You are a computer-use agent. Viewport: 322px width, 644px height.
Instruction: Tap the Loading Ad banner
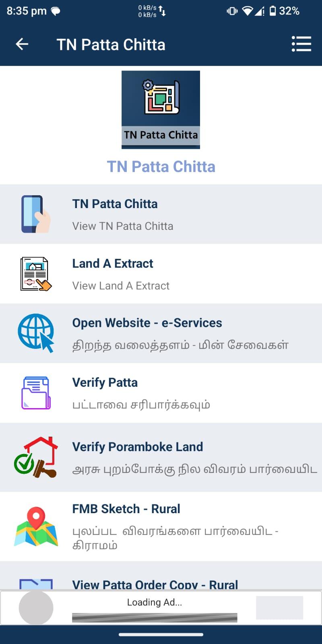[161, 607]
